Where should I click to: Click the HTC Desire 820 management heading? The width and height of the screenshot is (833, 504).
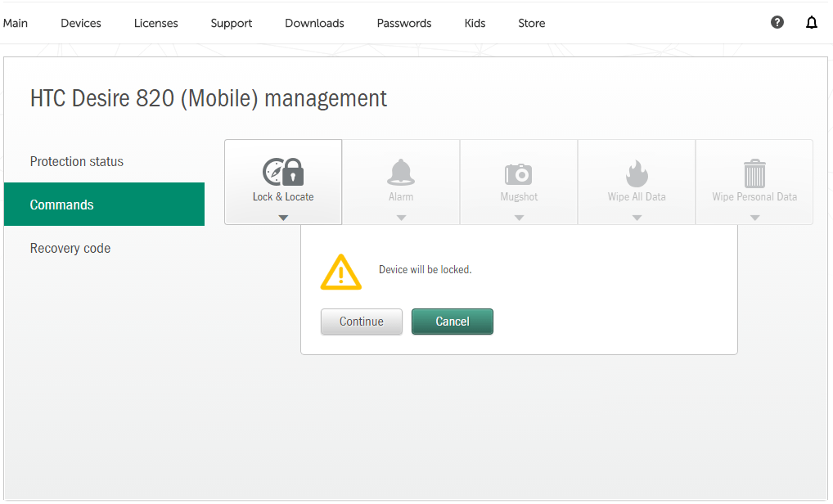[x=208, y=99]
